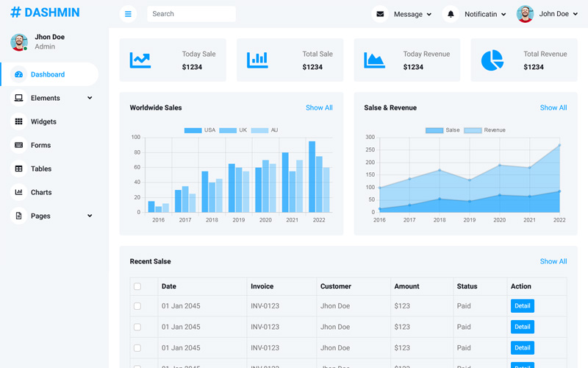Click the bell Notification icon
Image resolution: width=588 pixels, height=368 pixels.
tap(451, 14)
